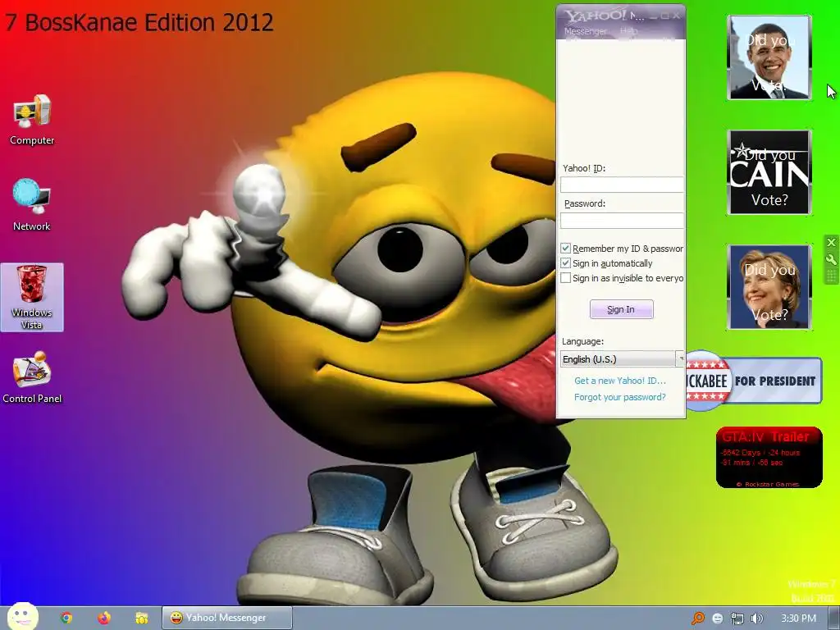The height and width of the screenshot is (630, 840).
Task: Open the network tray icon
Action: coord(737,619)
